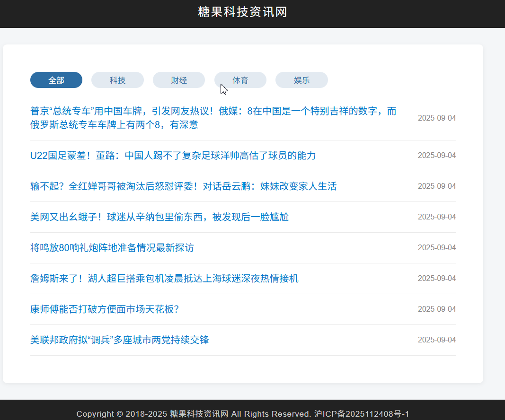Click the date beside the 美联邦政府 headline

pos(436,340)
